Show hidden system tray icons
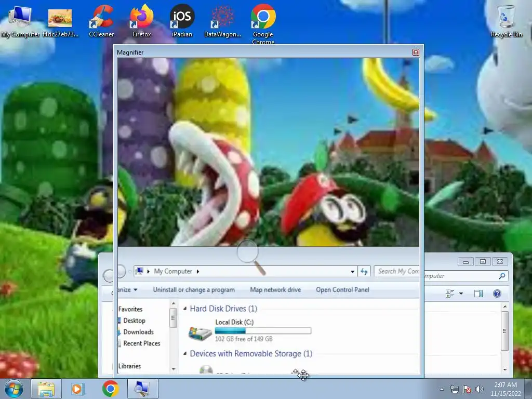532x399 pixels. coord(442,389)
